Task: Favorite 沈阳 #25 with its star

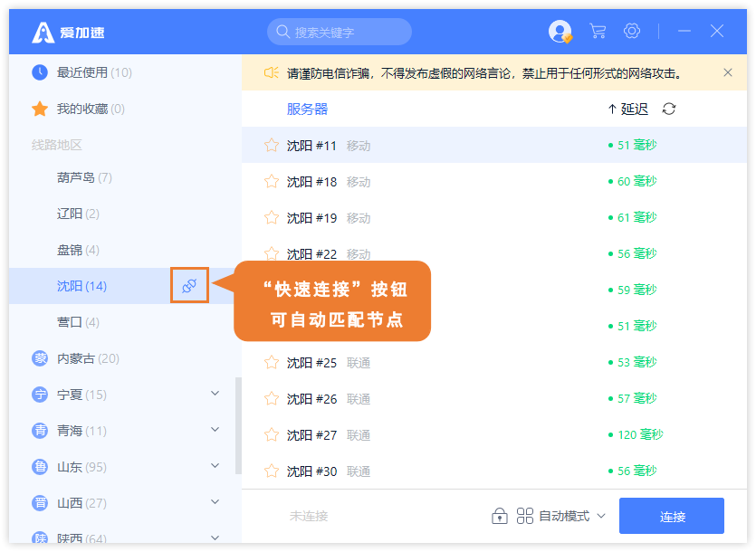Action: click(x=272, y=362)
